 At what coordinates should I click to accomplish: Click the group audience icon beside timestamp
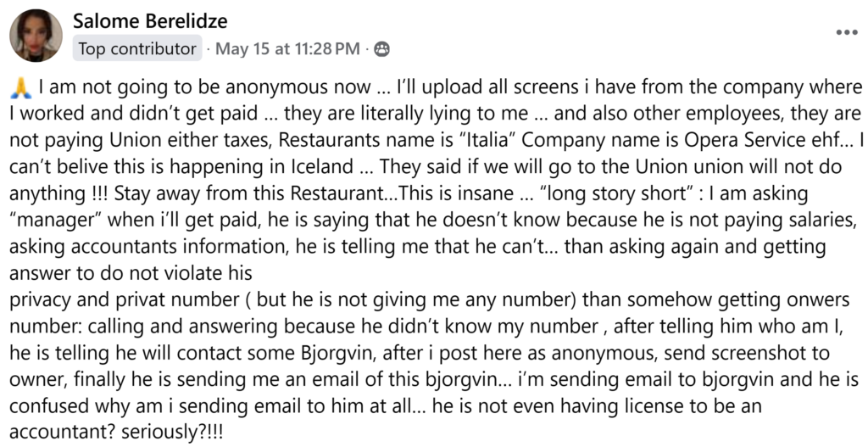coord(381,49)
